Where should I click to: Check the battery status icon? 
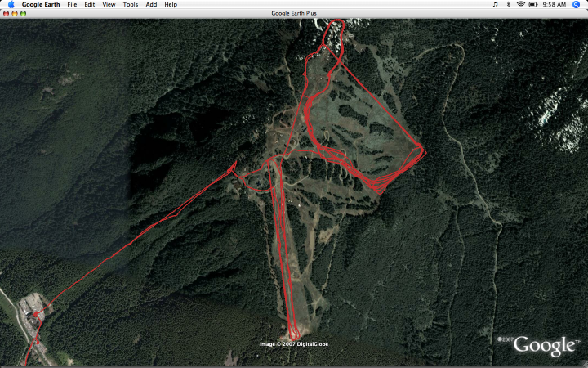533,5
